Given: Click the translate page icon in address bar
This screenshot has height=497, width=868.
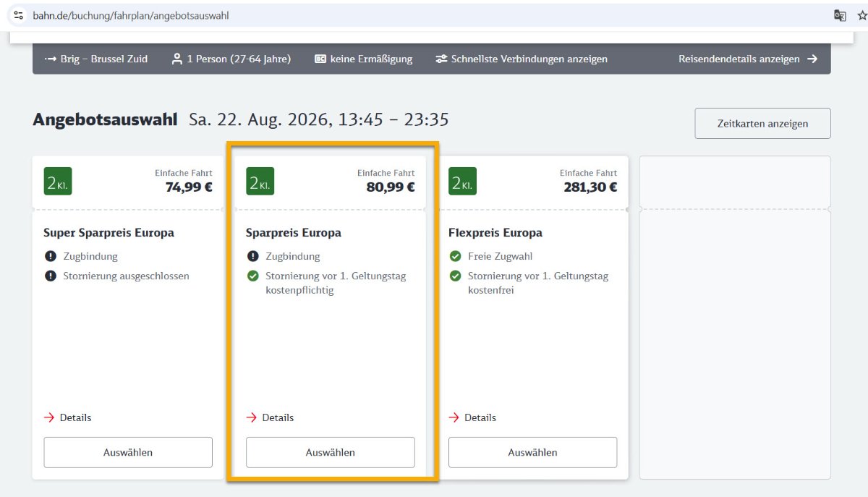Looking at the screenshot, I should 840,15.
